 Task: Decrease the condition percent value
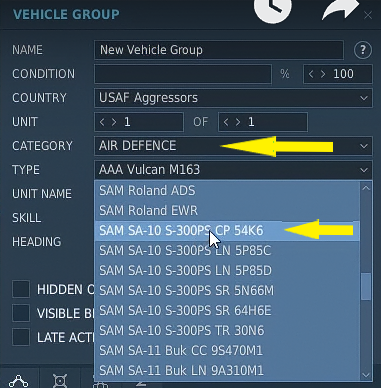[x=311, y=74]
